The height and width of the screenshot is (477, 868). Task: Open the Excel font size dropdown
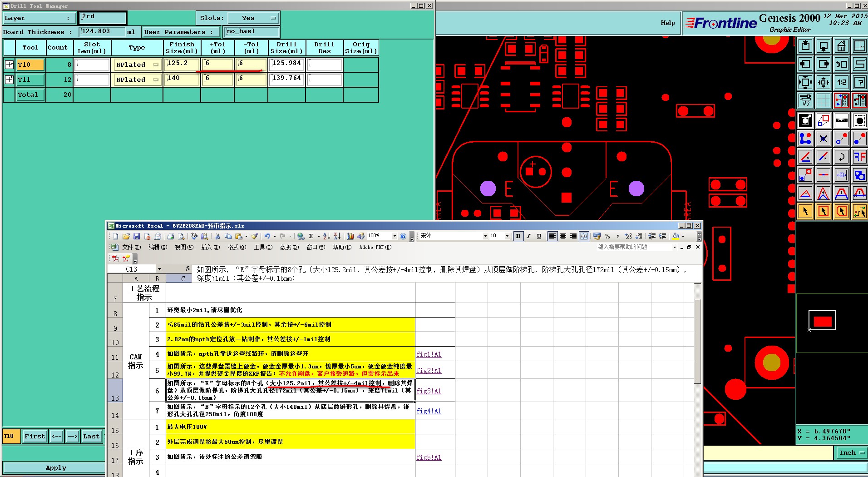point(507,236)
